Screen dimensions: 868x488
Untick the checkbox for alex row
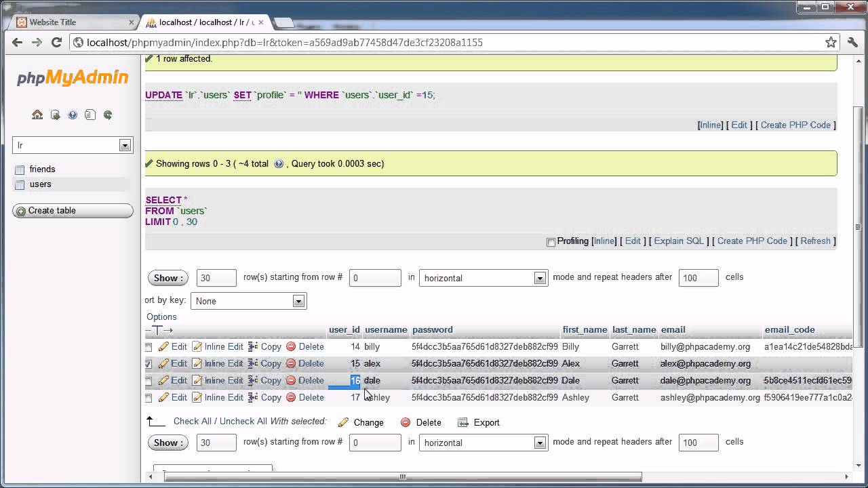149,364
